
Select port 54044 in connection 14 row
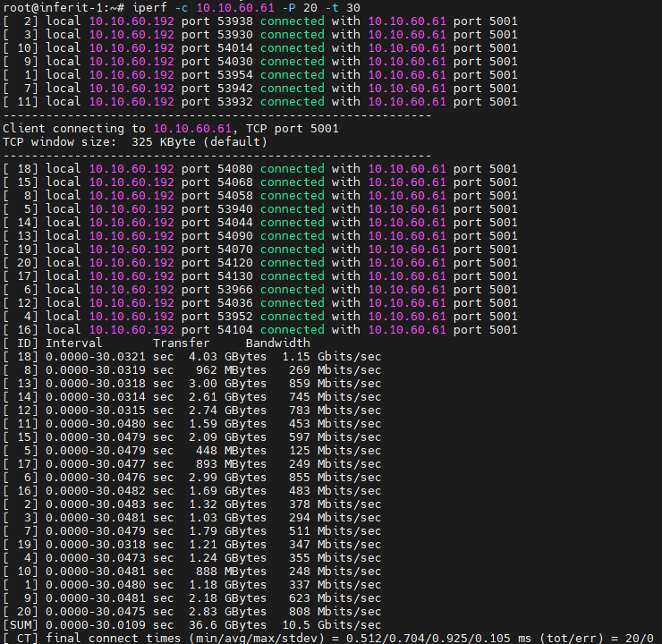click(x=235, y=223)
